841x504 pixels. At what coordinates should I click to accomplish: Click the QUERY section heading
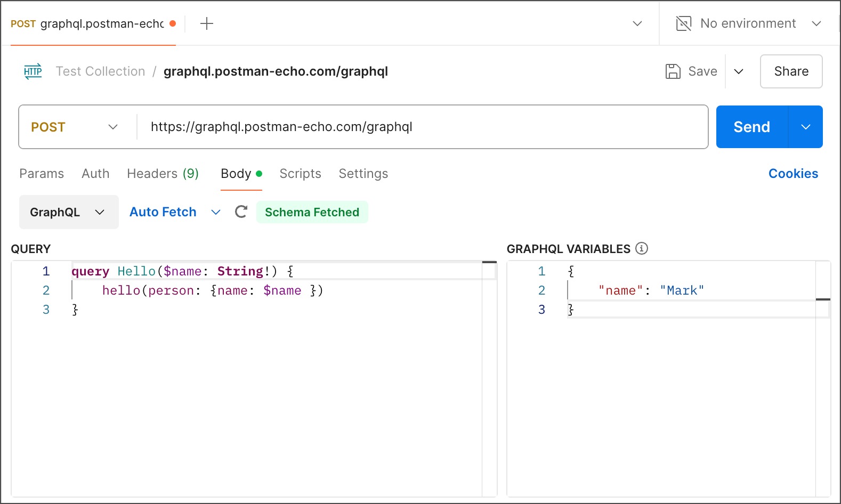click(x=31, y=249)
